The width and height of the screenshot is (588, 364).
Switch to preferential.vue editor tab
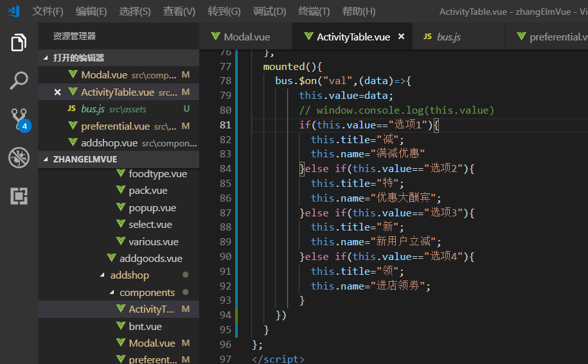pos(546,37)
